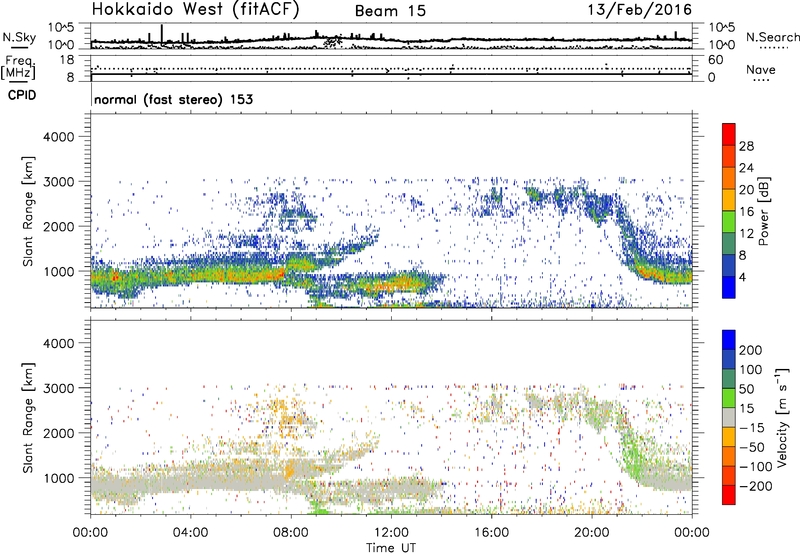Click 'normal (fast stereo) 153' text

(x=173, y=99)
